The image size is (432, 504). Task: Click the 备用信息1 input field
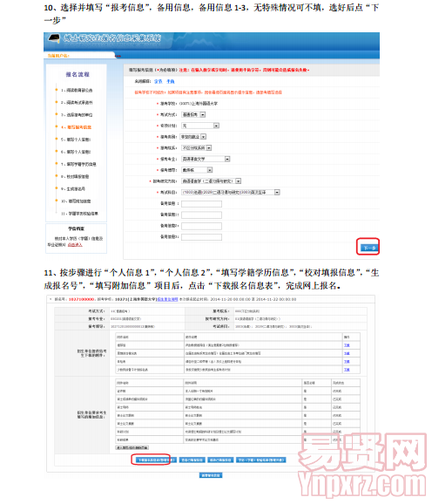point(201,215)
